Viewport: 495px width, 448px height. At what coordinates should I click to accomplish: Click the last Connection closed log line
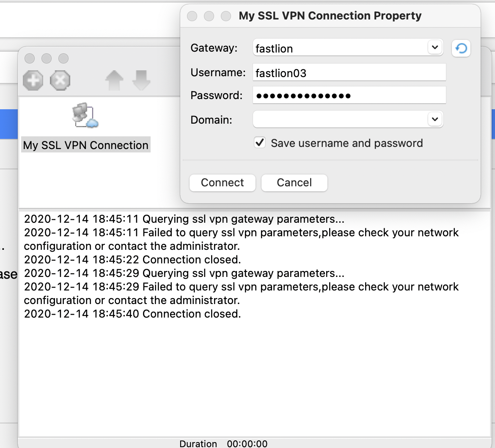(132, 314)
